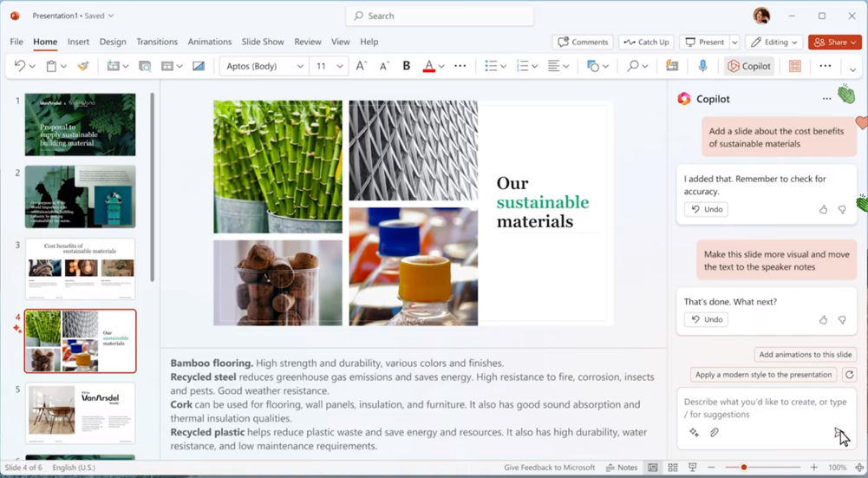Toggle the Copilot pane button
Screen dimensions: 868x478
tap(749, 66)
